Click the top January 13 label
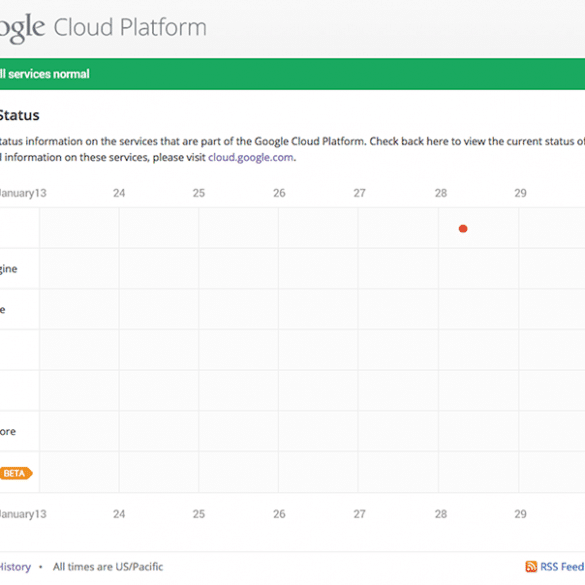The height and width of the screenshot is (585, 585). click(23, 193)
